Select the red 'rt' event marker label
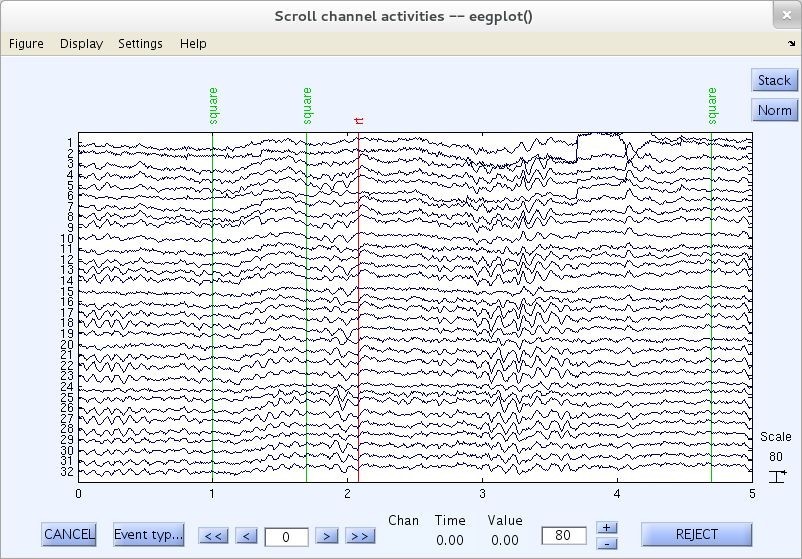The width and height of the screenshot is (802, 559). 359,121
